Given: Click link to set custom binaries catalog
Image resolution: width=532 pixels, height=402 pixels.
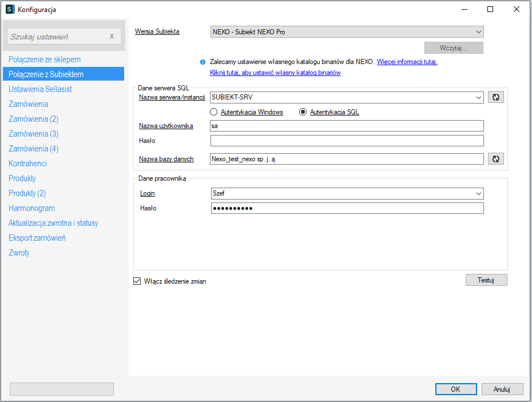Looking at the screenshot, I should point(275,73).
